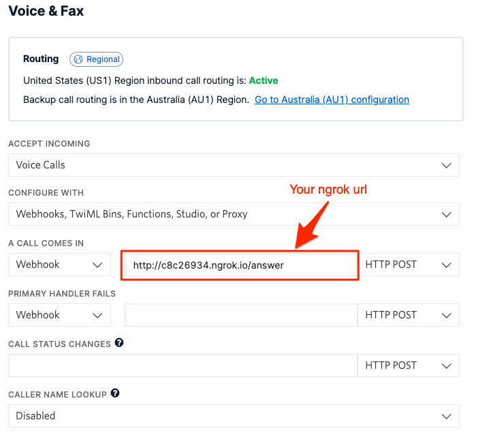Open the Accept Incoming Voice Calls dropdown
This screenshot has width=504, height=435.
point(234,165)
